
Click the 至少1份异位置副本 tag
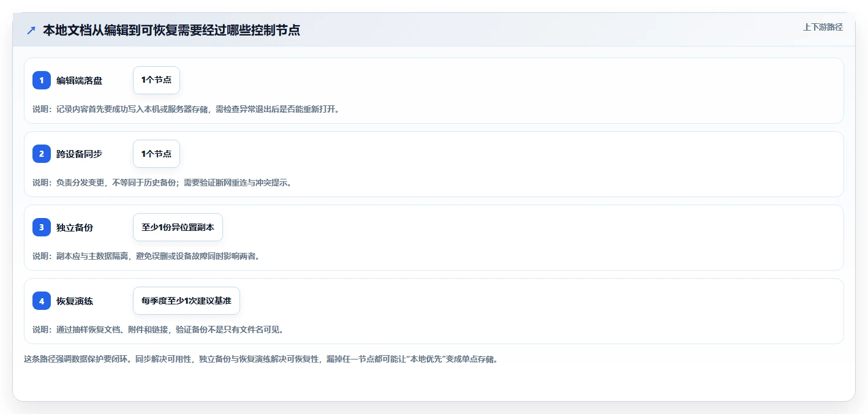tap(178, 227)
